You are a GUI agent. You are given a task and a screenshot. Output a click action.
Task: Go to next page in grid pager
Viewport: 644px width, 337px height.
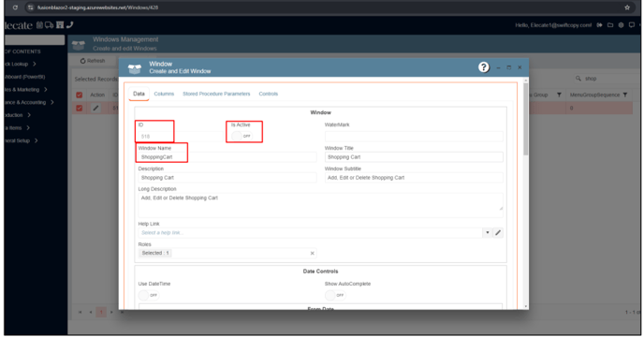pyautogui.click(x=111, y=312)
